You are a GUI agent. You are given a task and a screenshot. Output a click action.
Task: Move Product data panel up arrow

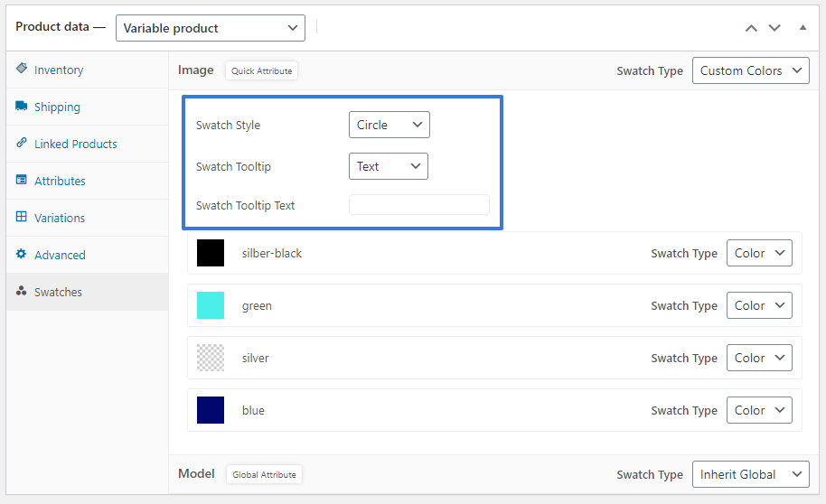751,28
